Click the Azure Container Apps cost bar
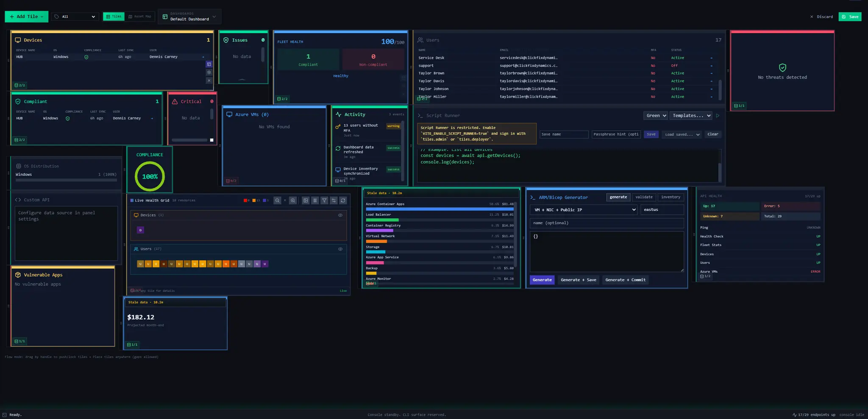 440,209
